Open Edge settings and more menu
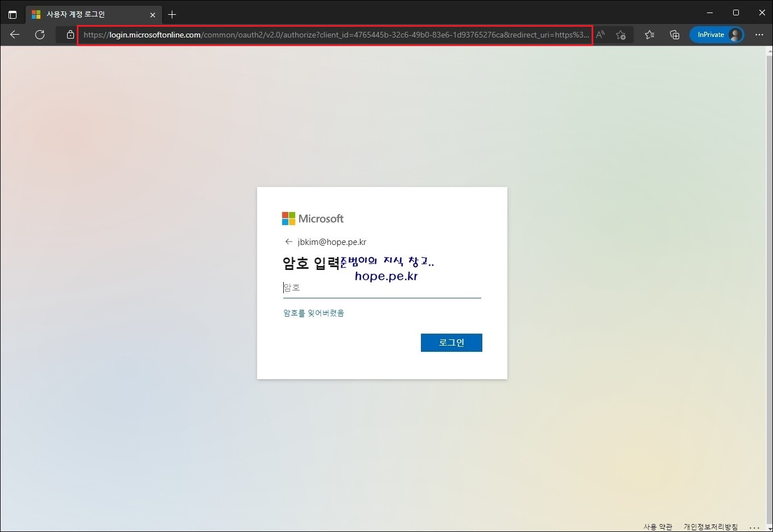This screenshot has width=773, height=532. pyautogui.click(x=759, y=35)
